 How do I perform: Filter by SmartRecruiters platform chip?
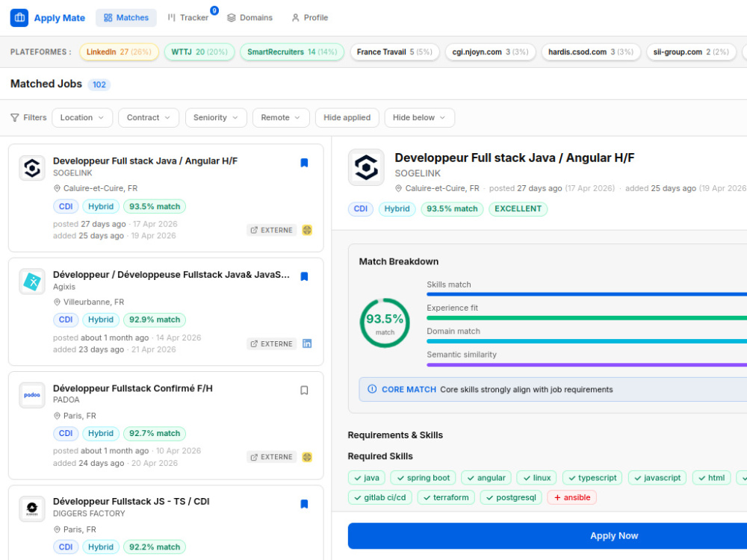tap(292, 52)
